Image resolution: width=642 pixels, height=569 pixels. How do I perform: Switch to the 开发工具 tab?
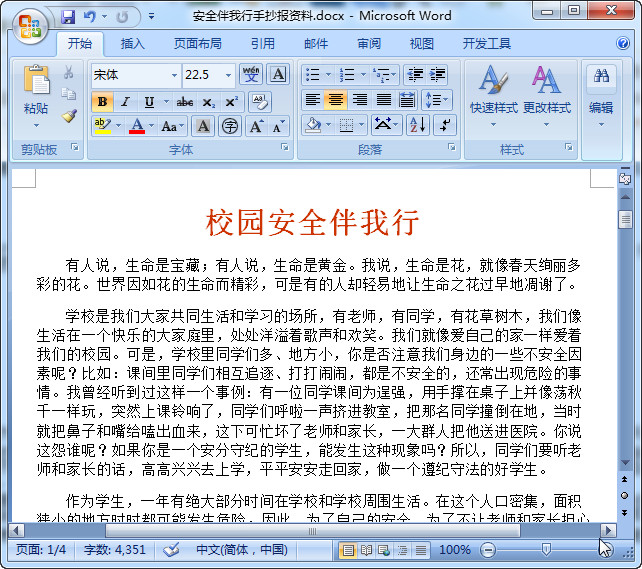[486, 43]
